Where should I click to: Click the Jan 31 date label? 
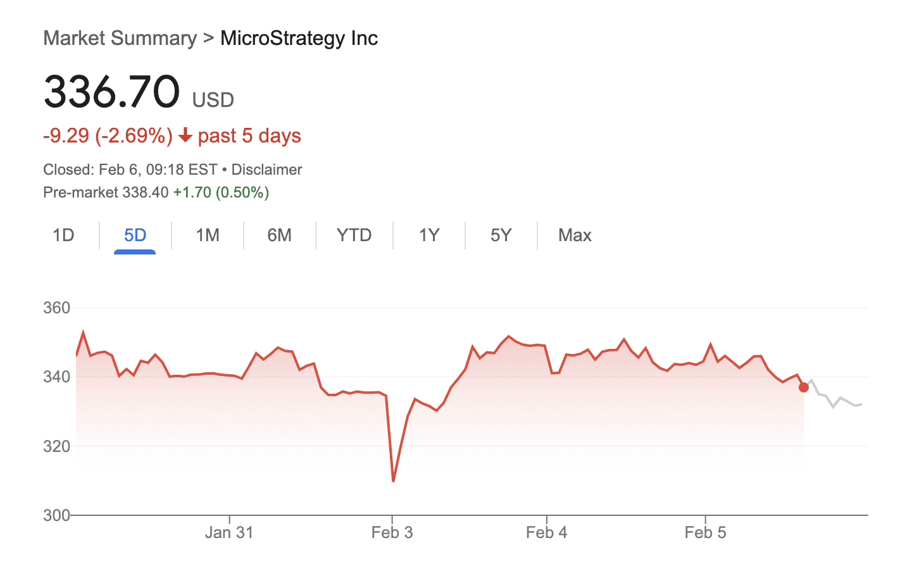click(x=229, y=532)
